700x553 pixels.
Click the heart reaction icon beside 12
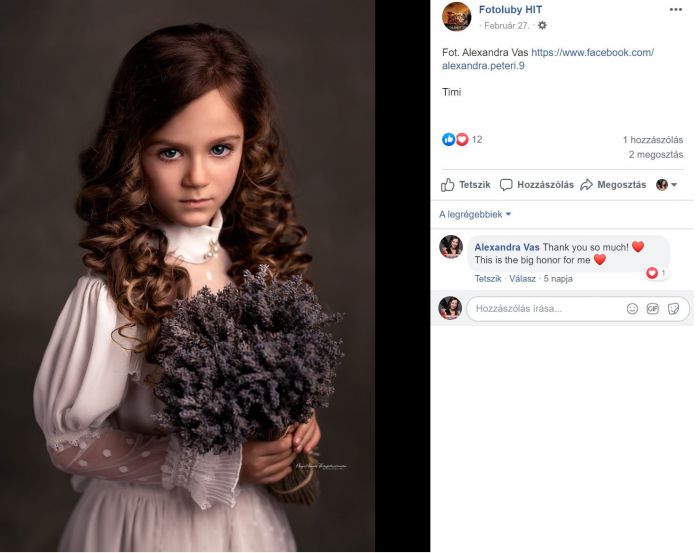(x=462, y=140)
